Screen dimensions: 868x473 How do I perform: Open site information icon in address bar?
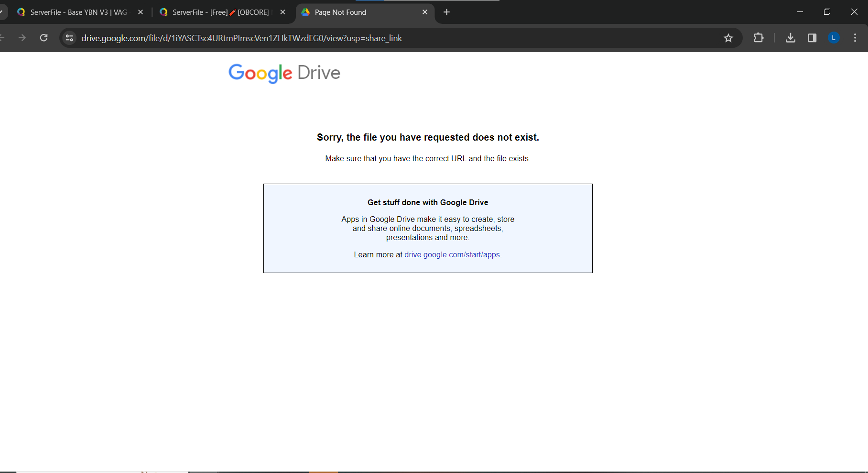(70, 38)
